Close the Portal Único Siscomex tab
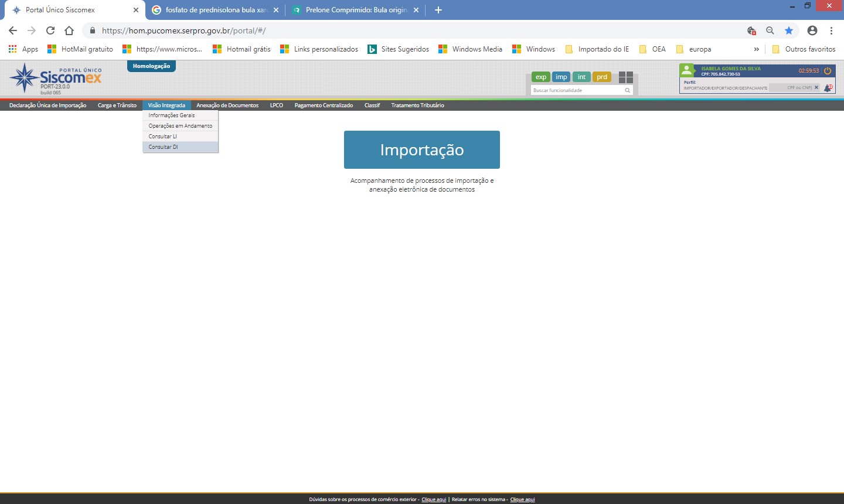This screenshot has height=504, width=844. (136, 10)
